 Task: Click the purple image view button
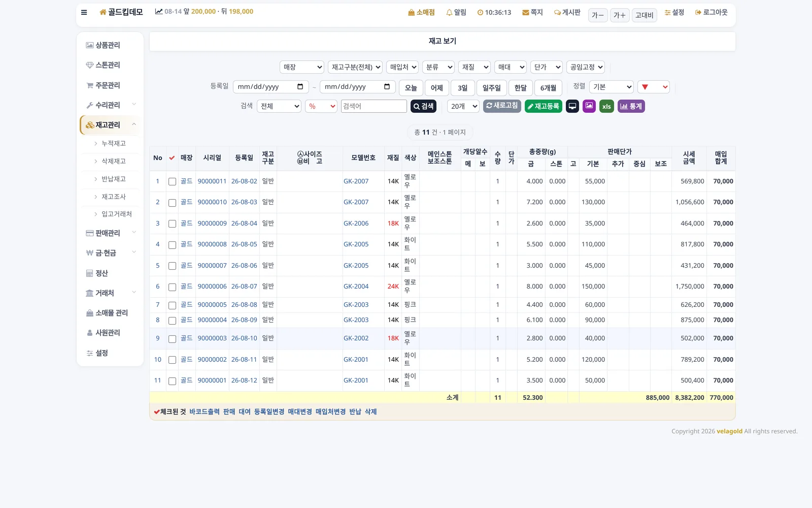589,106
